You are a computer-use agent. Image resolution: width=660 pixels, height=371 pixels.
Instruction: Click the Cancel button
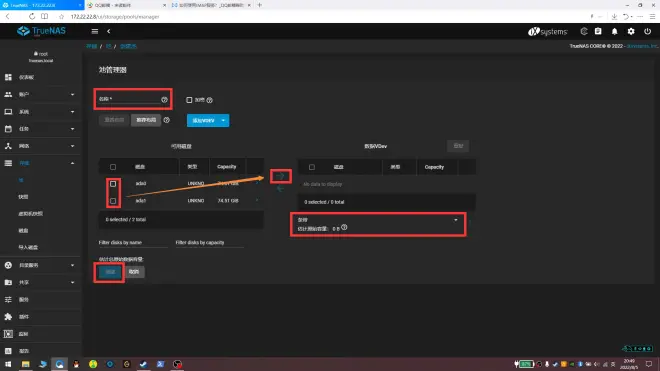[x=134, y=272]
